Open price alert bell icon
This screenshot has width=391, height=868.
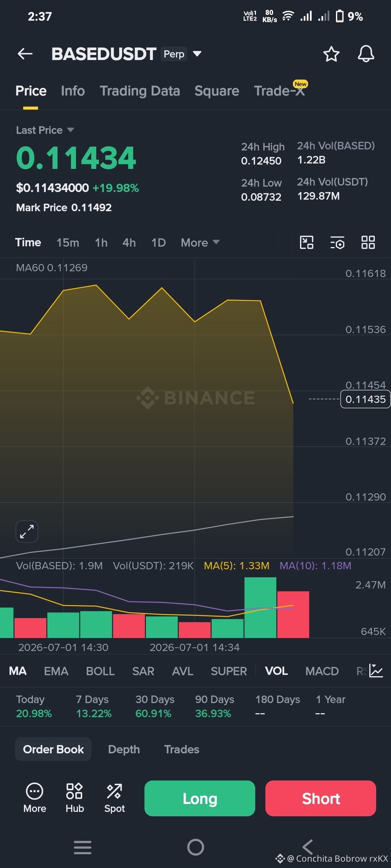click(x=366, y=54)
